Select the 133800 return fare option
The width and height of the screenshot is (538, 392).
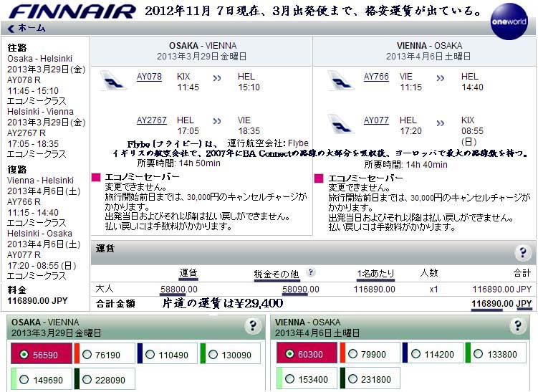pyautogui.click(x=496, y=353)
